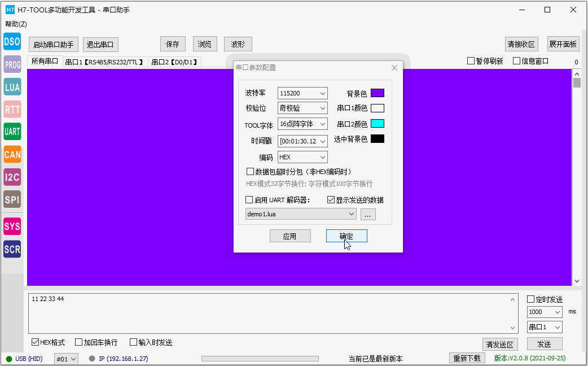Confirm with the 确定 button
Image resolution: width=588 pixels, height=366 pixels.
point(346,236)
